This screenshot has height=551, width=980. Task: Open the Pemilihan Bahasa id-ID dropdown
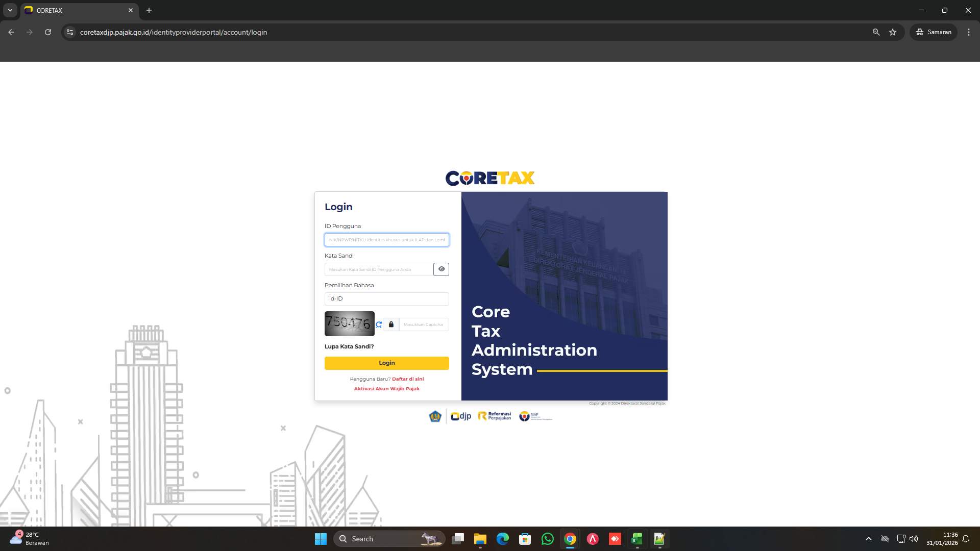tap(386, 298)
